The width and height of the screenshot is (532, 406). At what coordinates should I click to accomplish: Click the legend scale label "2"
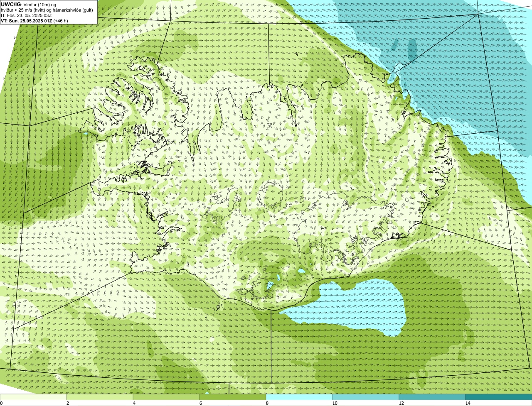67,403
